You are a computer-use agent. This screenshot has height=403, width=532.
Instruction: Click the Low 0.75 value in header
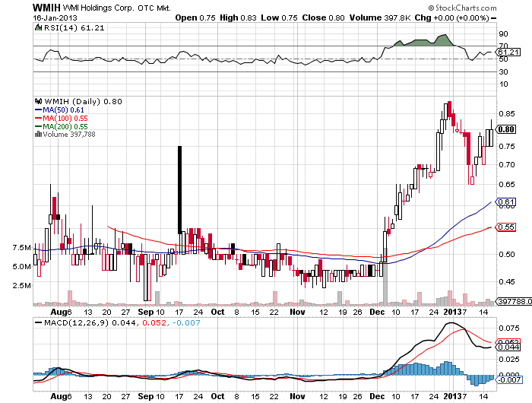279,17
